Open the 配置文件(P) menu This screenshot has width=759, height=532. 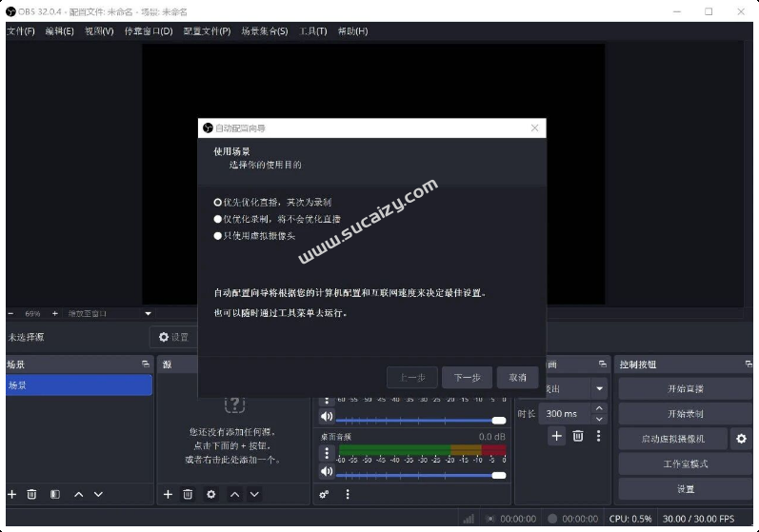point(208,31)
